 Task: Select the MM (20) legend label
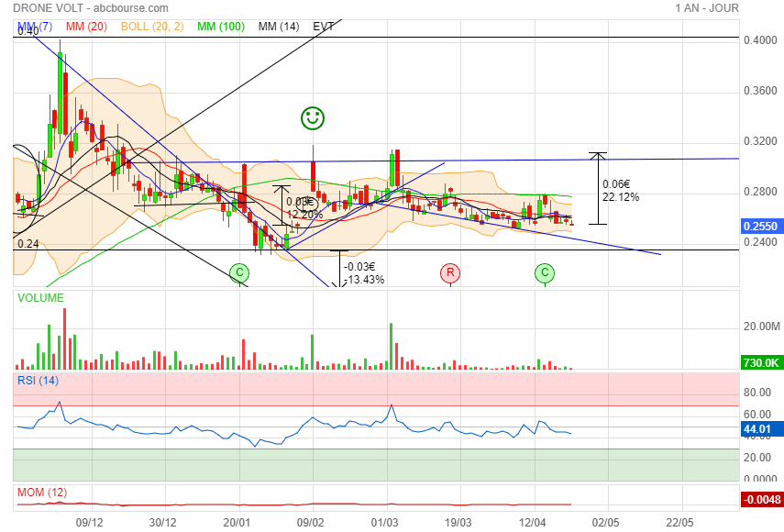coord(86,27)
